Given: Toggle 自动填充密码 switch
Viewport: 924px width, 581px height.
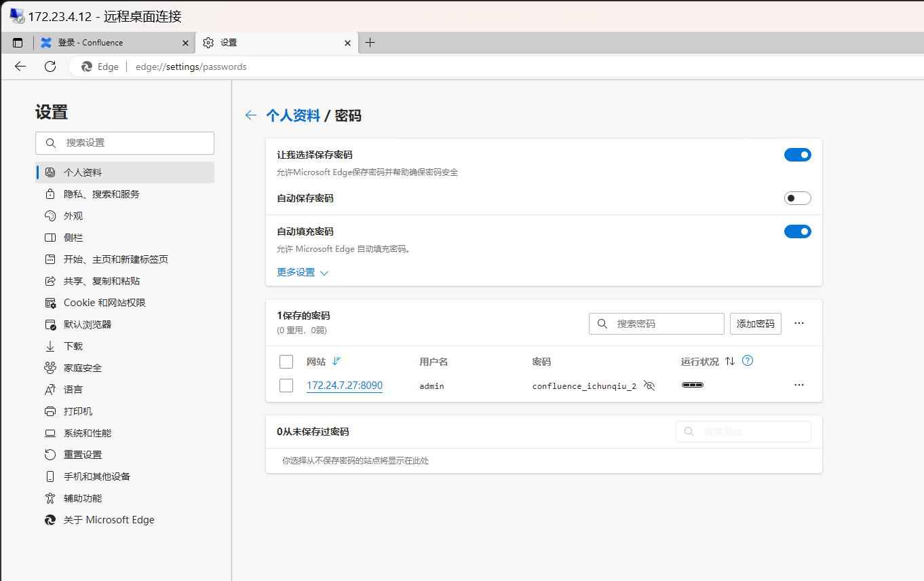Looking at the screenshot, I should (x=798, y=231).
